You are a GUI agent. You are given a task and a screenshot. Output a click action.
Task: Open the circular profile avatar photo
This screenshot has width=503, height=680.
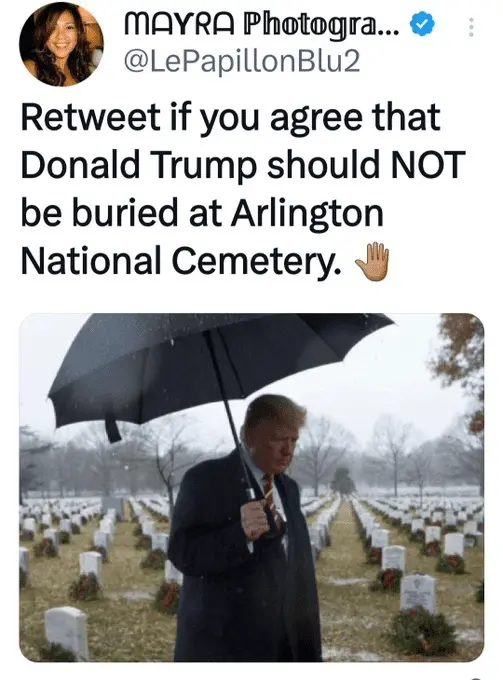tap(61, 43)
